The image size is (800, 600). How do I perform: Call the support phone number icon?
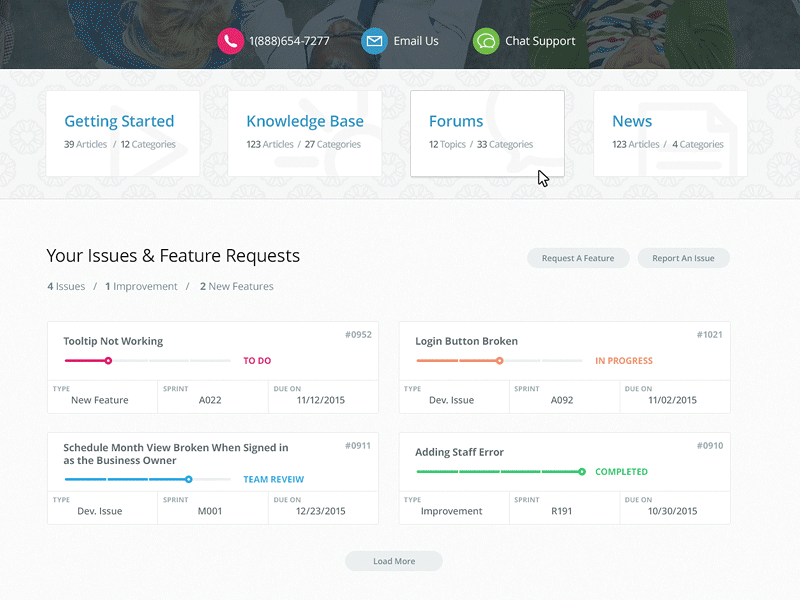pyautogui.click(x=231, y=41)
